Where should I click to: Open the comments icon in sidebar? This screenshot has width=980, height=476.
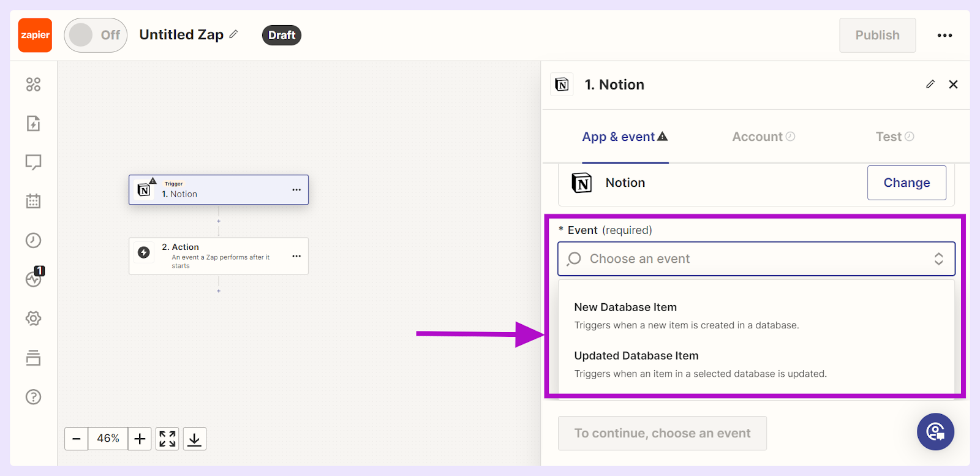pos(34,162)
